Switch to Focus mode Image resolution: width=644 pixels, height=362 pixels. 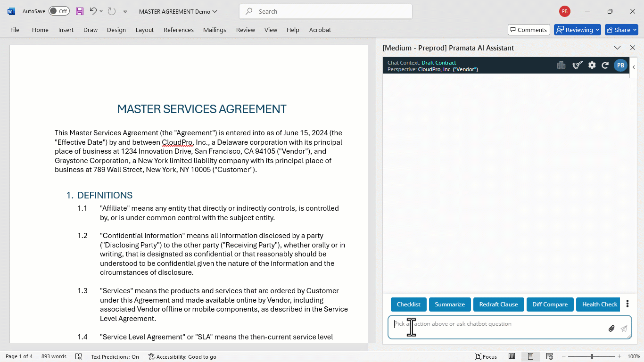pyautogui.click(x=486, y=356)
